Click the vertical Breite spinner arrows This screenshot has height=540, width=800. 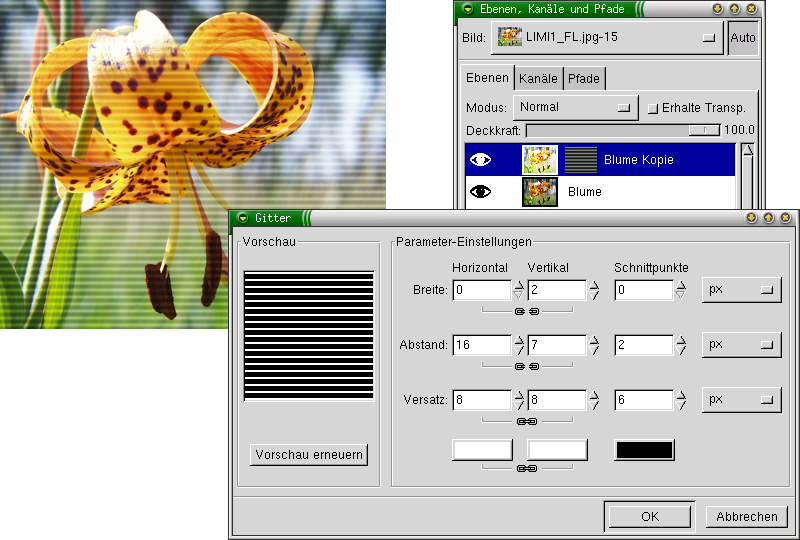(594, 290)
